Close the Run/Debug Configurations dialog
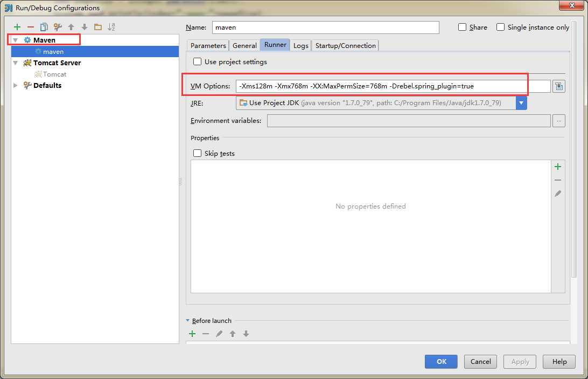Viewport: 588px width, 379px height. click(x=572, y=5)
